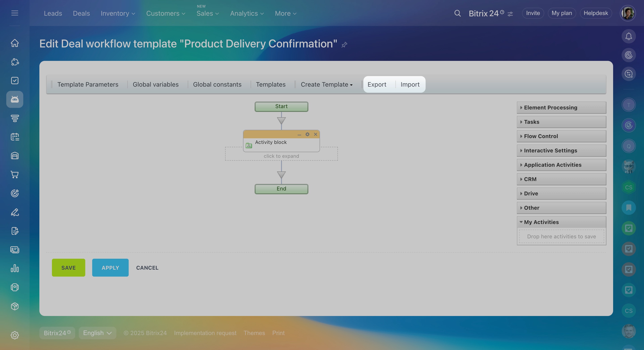Open the shopping cart sidebar icon
This screenshot has width=644, height=350.
tap(15, 175)
